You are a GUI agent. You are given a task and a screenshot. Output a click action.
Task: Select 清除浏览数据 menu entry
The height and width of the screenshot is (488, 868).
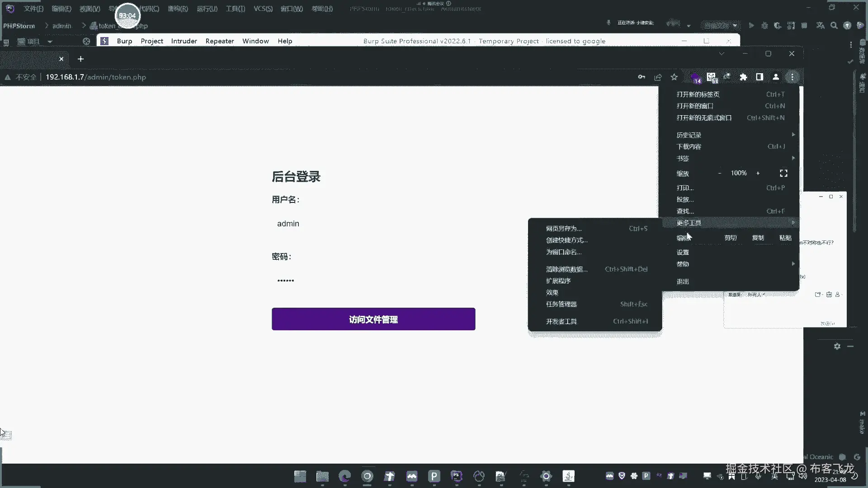(566, 269)
